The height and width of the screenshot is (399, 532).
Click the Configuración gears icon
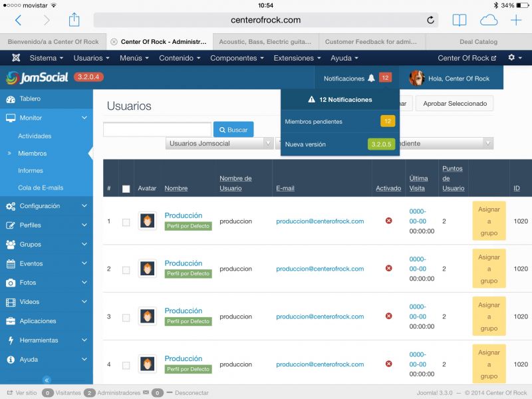(x=11, y=206)
